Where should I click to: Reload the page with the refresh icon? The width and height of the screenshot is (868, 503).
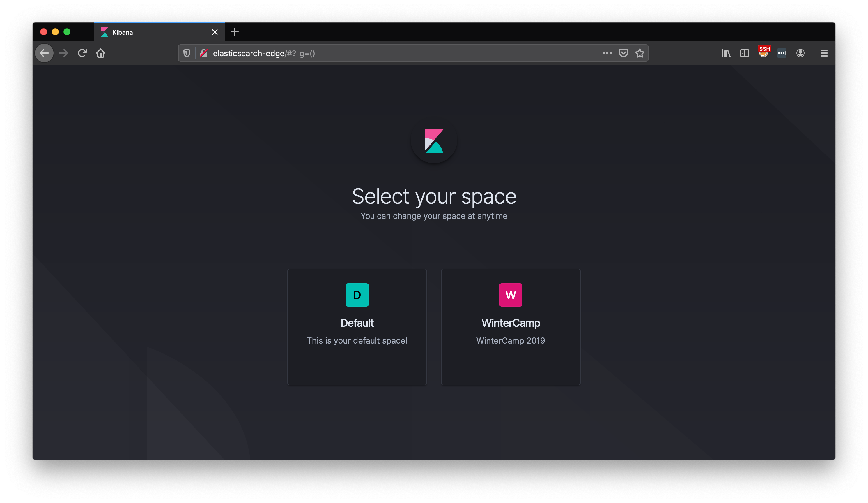click(82, 53)
